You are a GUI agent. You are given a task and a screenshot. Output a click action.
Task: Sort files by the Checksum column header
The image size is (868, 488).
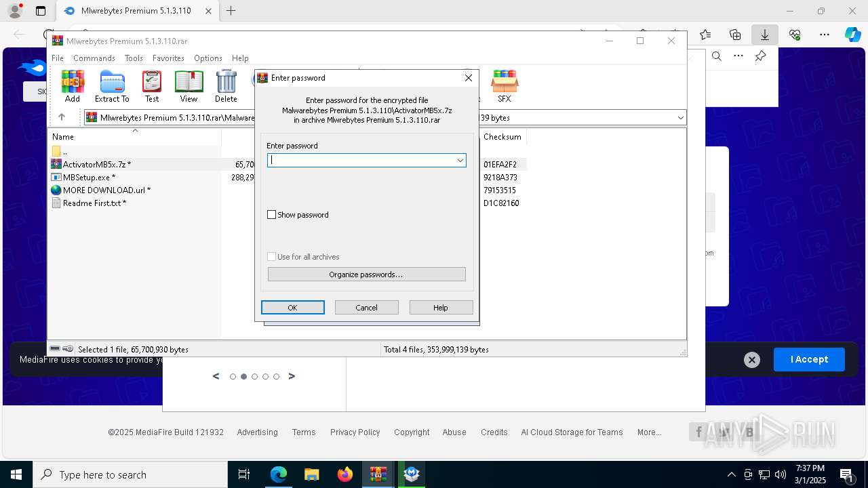(502, 136)
